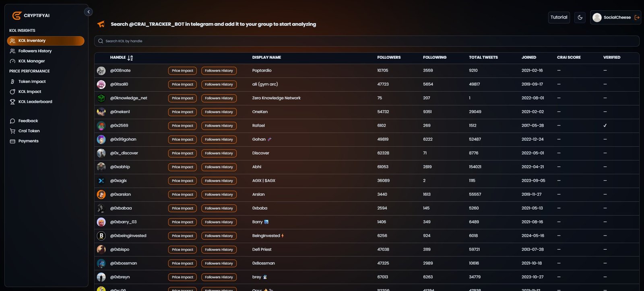Open Price Impact for @0xarslan

tap(182, 195)
